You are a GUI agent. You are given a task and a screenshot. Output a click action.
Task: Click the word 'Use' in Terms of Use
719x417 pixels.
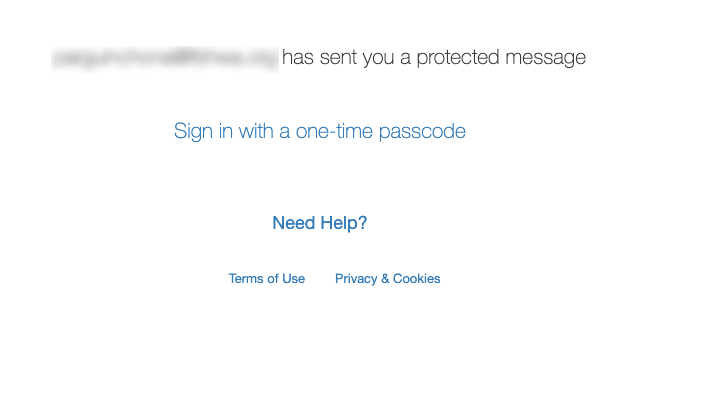pyautogui.click(x=294, y=279)
